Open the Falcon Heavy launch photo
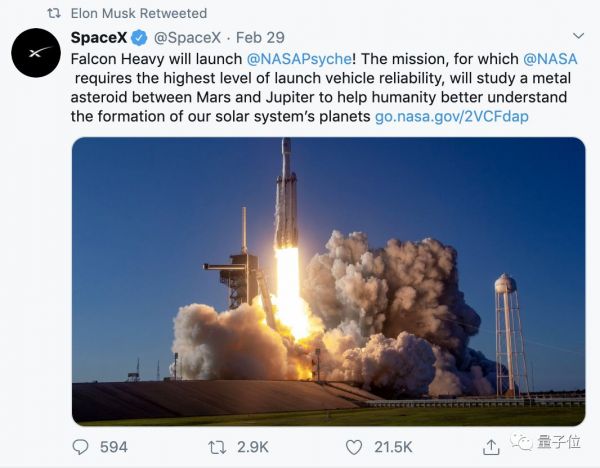This screenshot has width=600, height=468. point(328,282)
